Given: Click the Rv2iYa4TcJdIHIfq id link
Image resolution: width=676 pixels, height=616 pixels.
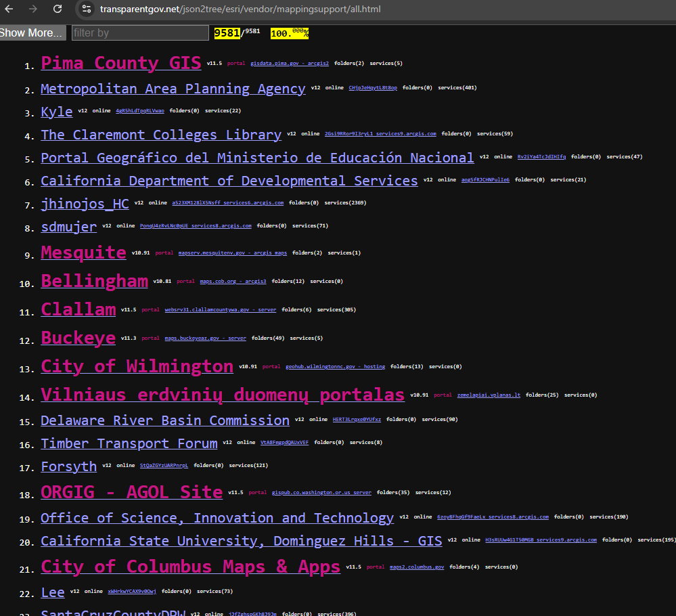Looking at the screenshot, I should 541,156.
